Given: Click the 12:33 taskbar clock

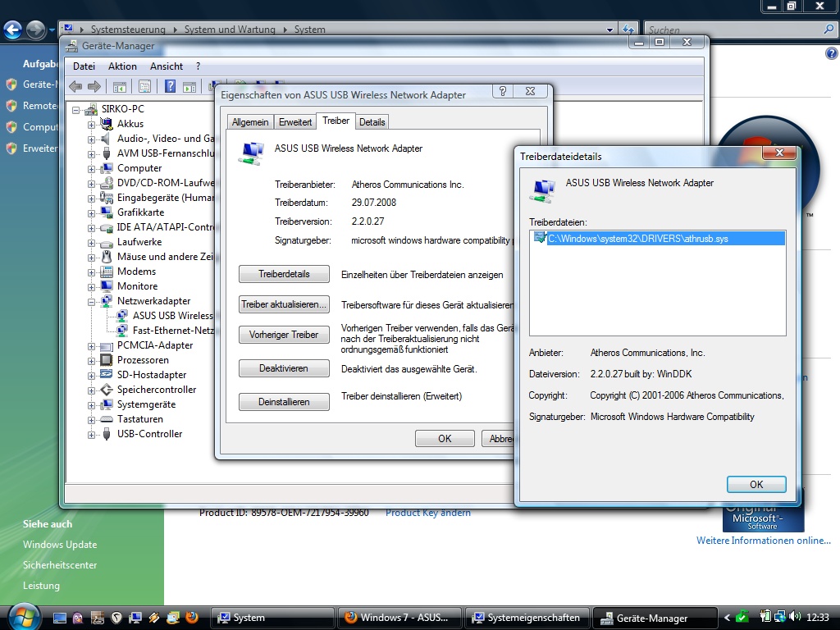Looking at the screenshot, I should (x=818, y=618).
